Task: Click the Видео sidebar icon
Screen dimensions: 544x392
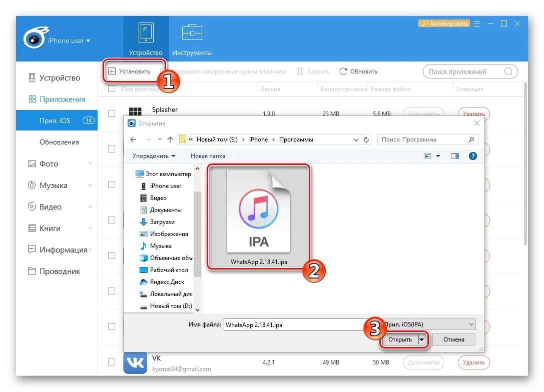Action: click(x=32, y=206)
